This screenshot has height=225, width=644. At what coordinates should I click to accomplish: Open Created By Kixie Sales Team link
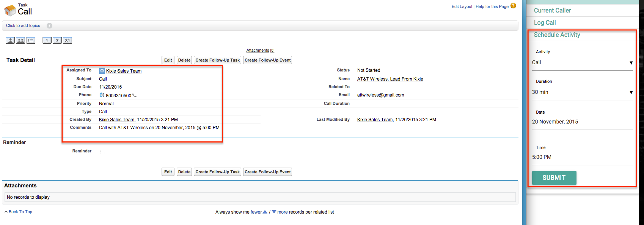coord(116,120)
